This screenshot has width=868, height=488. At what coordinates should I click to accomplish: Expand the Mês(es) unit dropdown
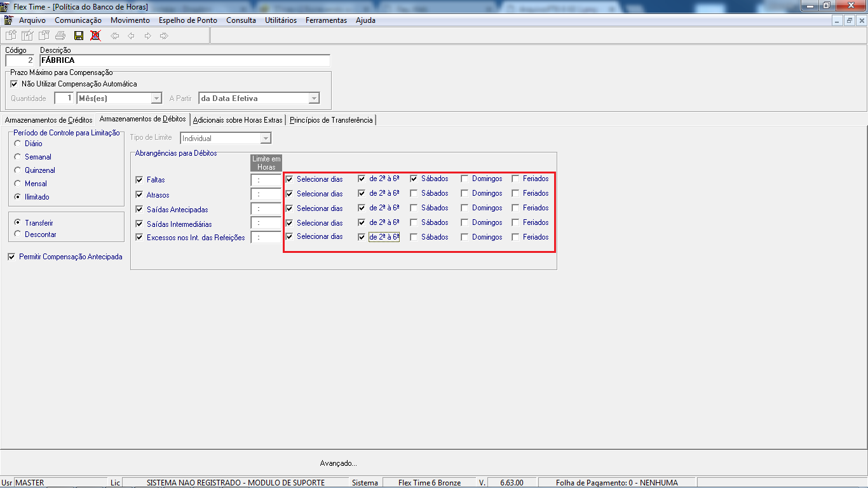pyautogui.click(x=156, y=98)
